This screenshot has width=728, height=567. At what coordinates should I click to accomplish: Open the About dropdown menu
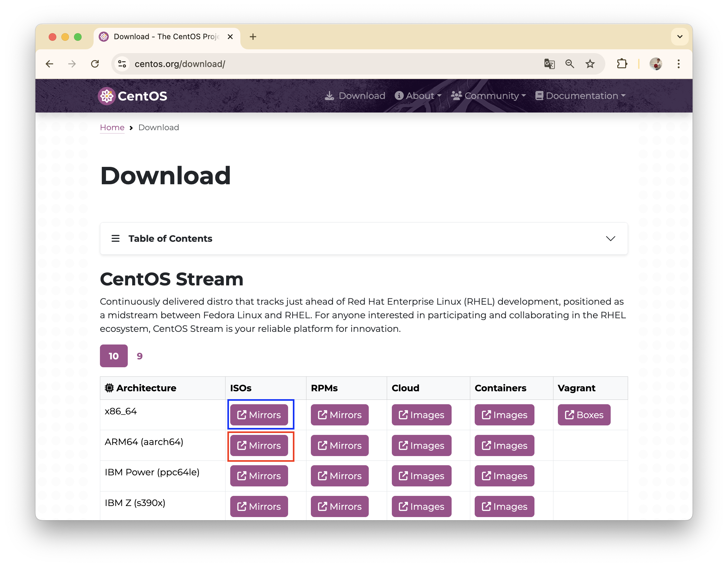[x=418, y=96]
